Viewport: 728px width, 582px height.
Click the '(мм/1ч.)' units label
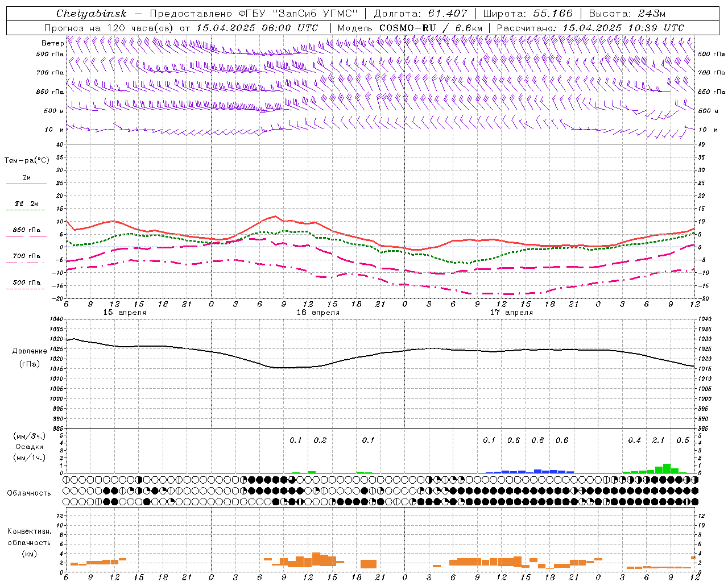(x=29, y=458)
